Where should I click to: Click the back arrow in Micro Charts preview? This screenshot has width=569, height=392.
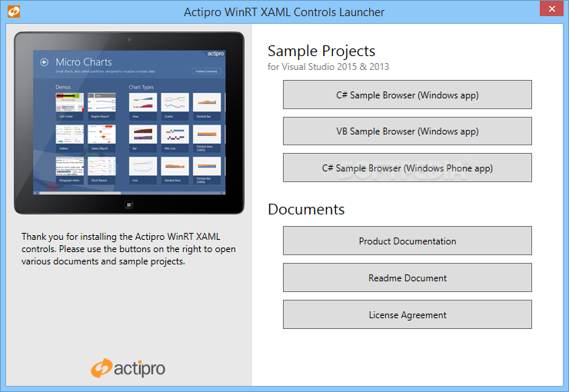45,62
